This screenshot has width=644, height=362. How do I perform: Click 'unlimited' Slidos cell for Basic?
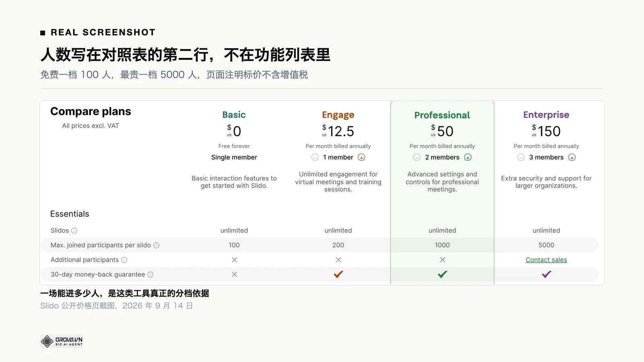[x=234, y=230]
